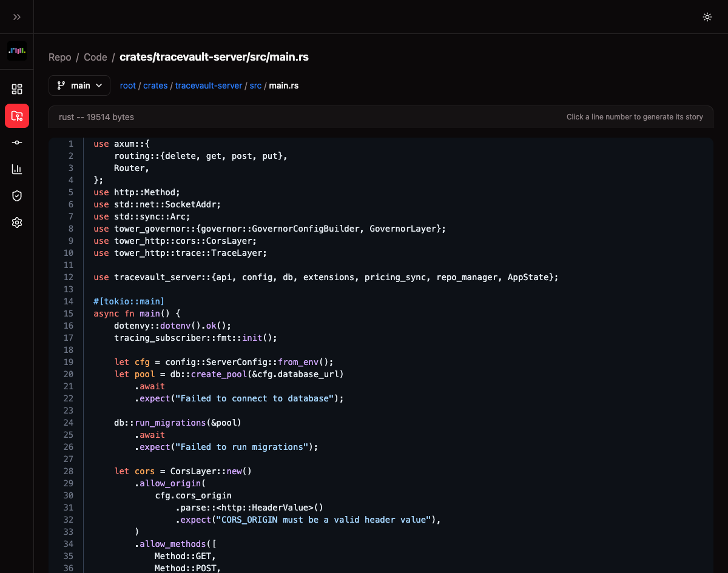Select the commit graph icon in the sidebar
Image resolution: width=728 pixels, height=573 pixels.
(16, 142)
